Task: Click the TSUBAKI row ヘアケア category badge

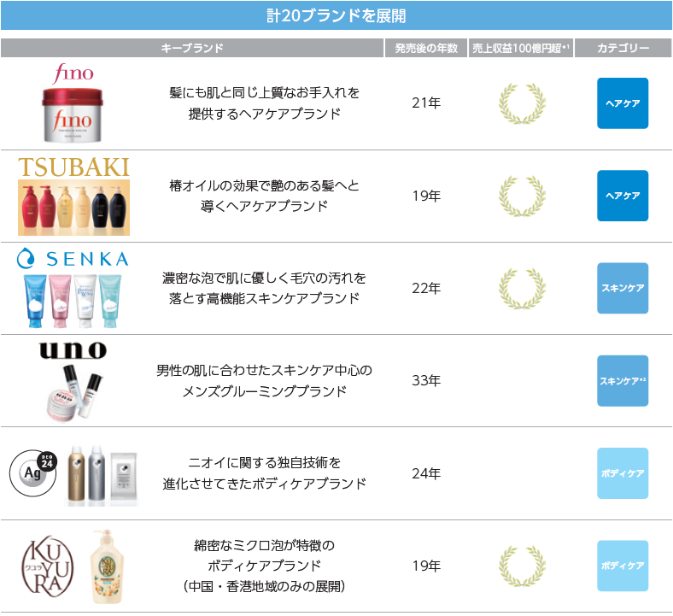Action: 623,196
